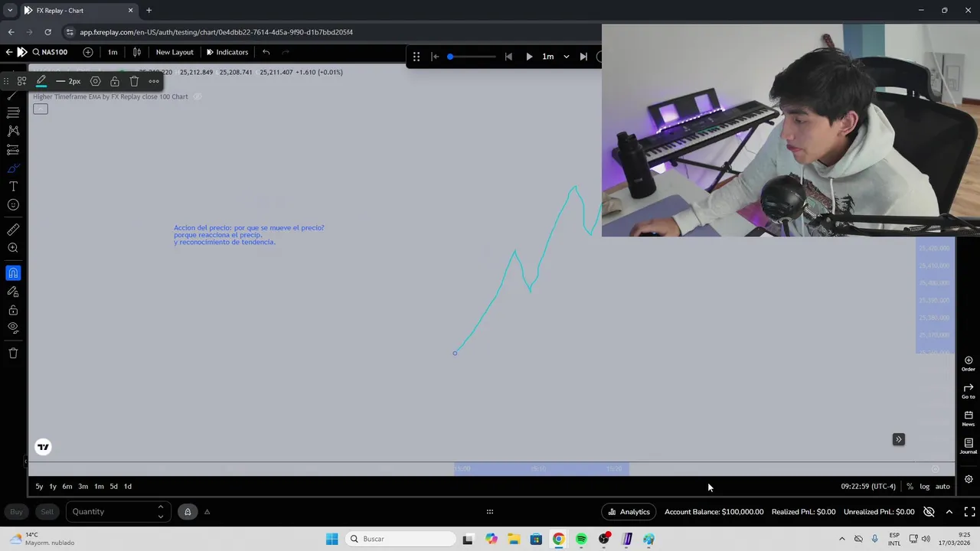980x551 pixels.
Task: Select the 3m date range
Action: point(83,486)
